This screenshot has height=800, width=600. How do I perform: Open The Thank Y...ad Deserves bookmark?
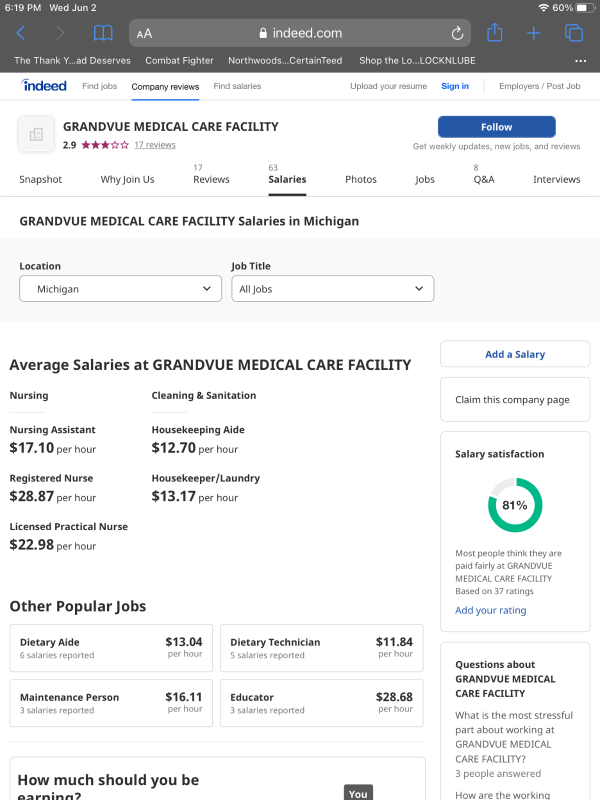[72, 61]
